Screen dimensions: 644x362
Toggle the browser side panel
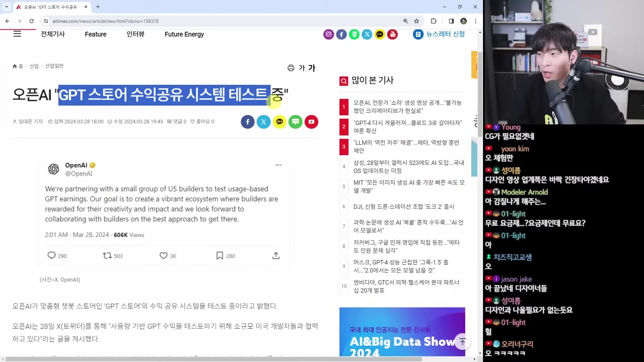[451, 21]
